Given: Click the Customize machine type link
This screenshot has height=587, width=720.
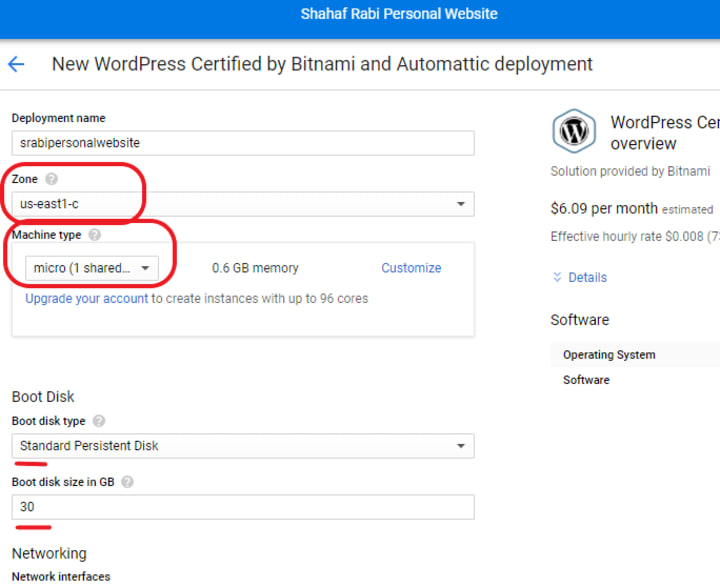Looking at the screenshot, I should 411,268.
